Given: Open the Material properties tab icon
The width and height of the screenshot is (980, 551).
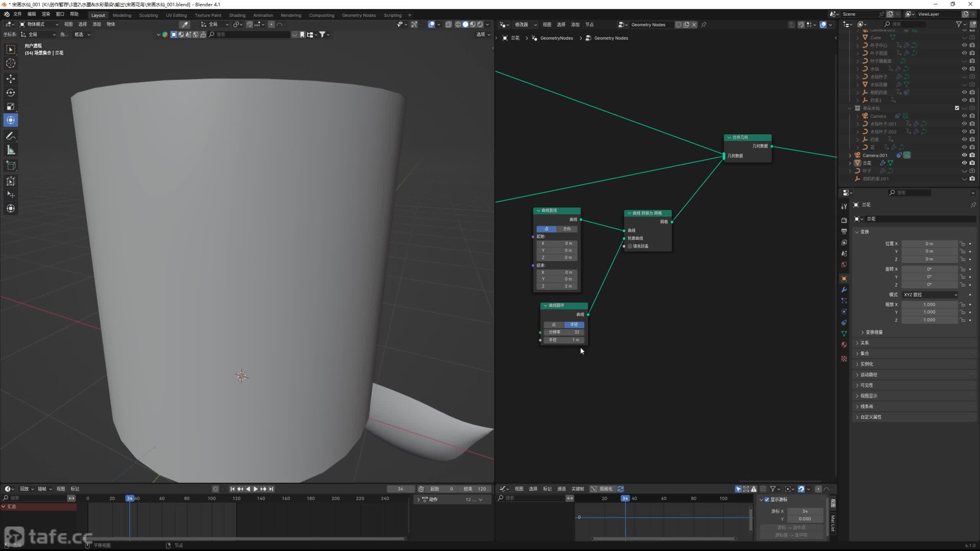Looking at the screenshot, I should tap(844, 344).
